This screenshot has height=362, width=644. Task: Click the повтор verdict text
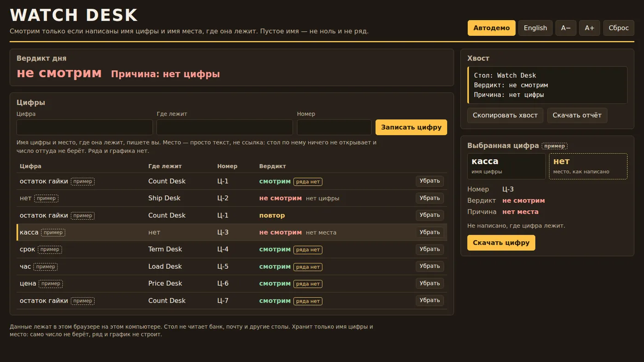(x=272, y=215)
